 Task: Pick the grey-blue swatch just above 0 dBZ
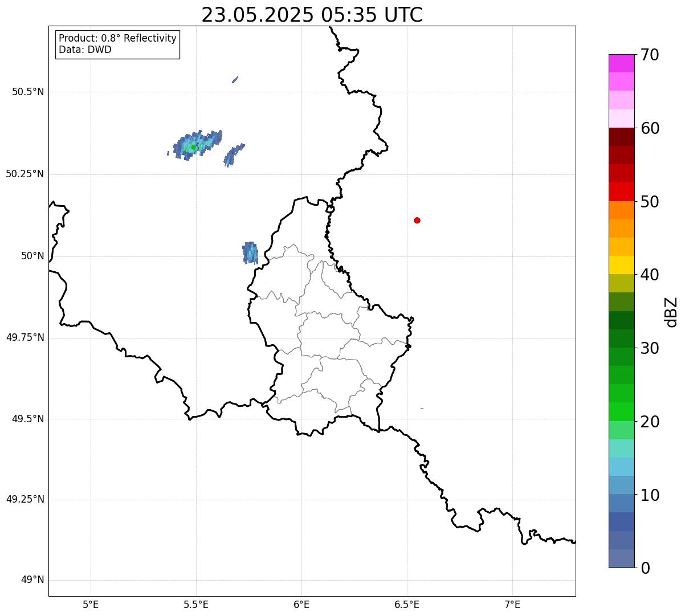click(621, 558)
